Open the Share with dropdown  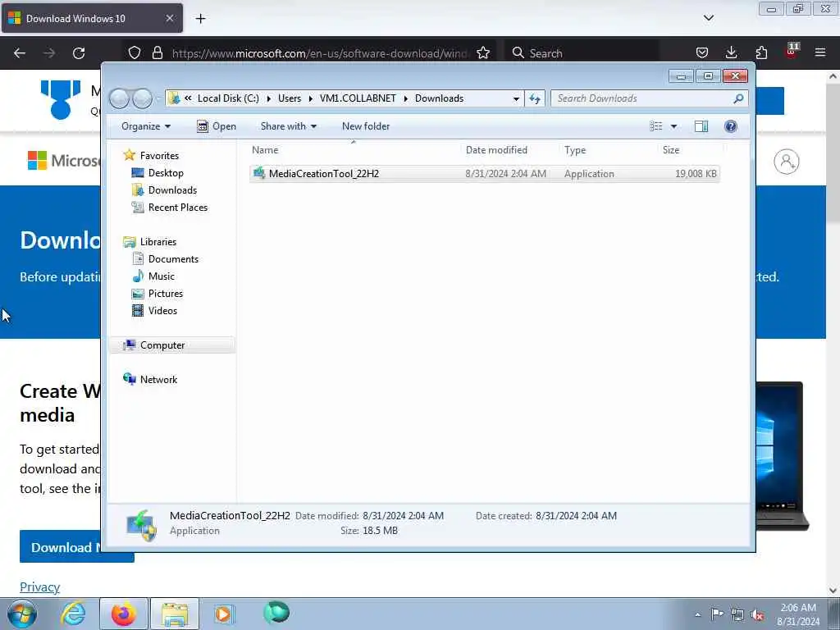(288, 126)
